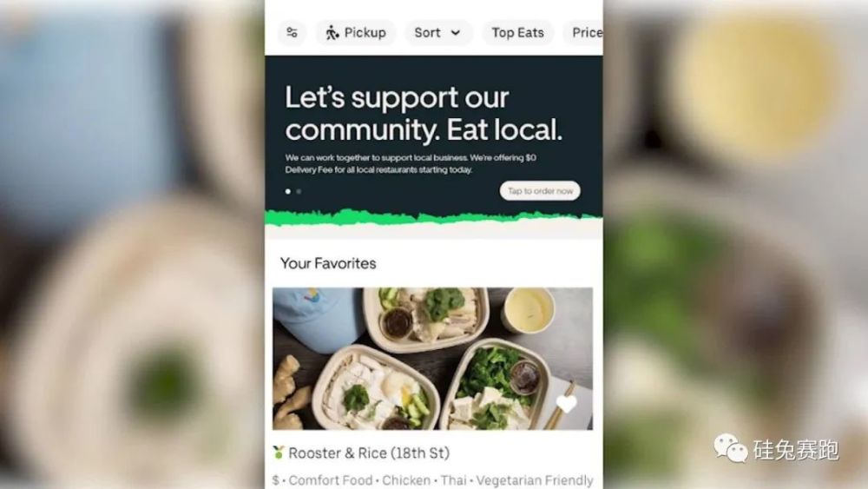
Task: Select the Pickup walking-person icon
Action: coord(332,33)
